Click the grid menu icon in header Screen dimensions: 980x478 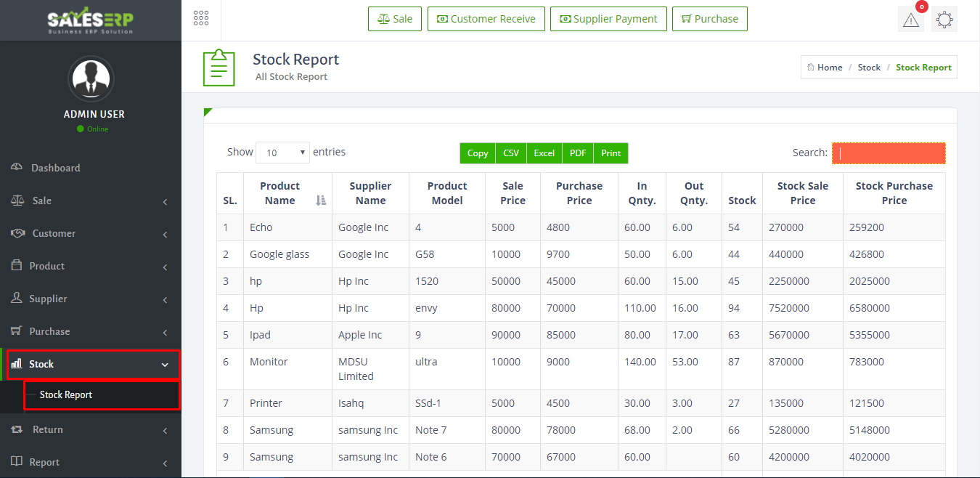click(x=201, y=19)
